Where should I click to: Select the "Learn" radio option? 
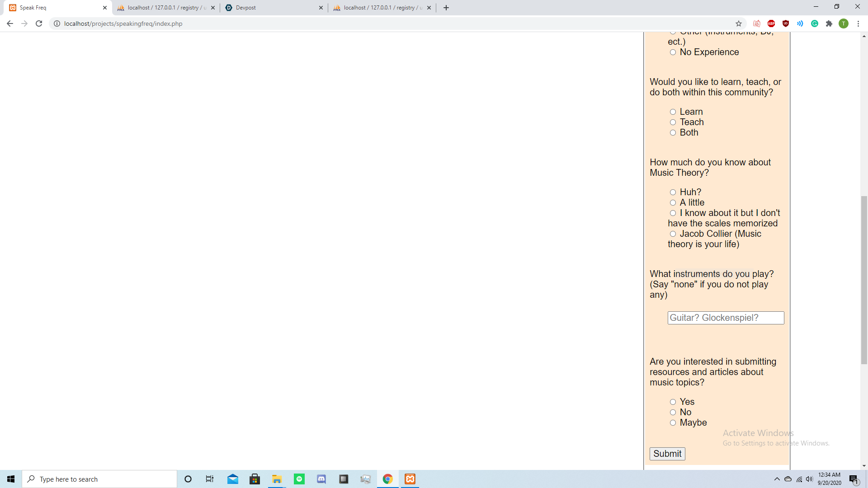point(673,112)
